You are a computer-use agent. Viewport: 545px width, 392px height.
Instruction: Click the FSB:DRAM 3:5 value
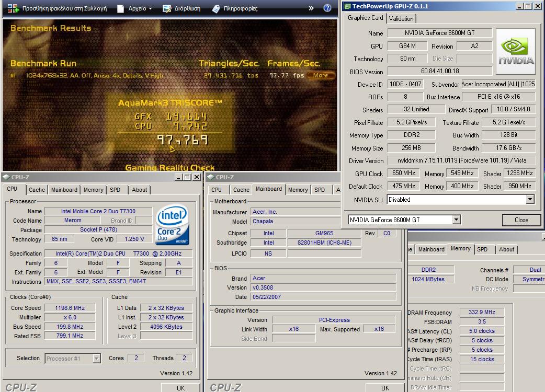482,321
